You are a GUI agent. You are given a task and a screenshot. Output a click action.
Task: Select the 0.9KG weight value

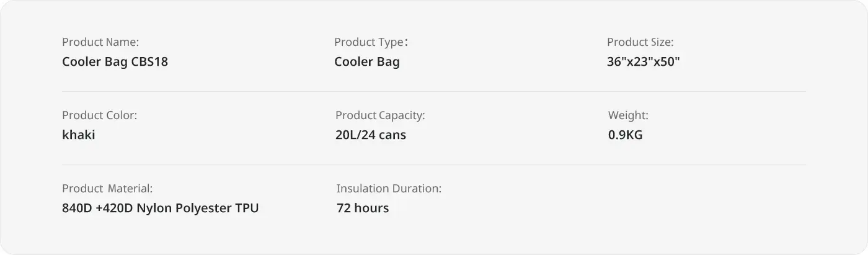(626, 135)
